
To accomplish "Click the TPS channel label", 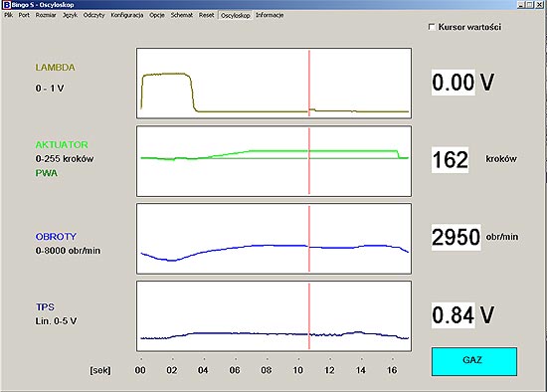I will click(x=46, y=306).
